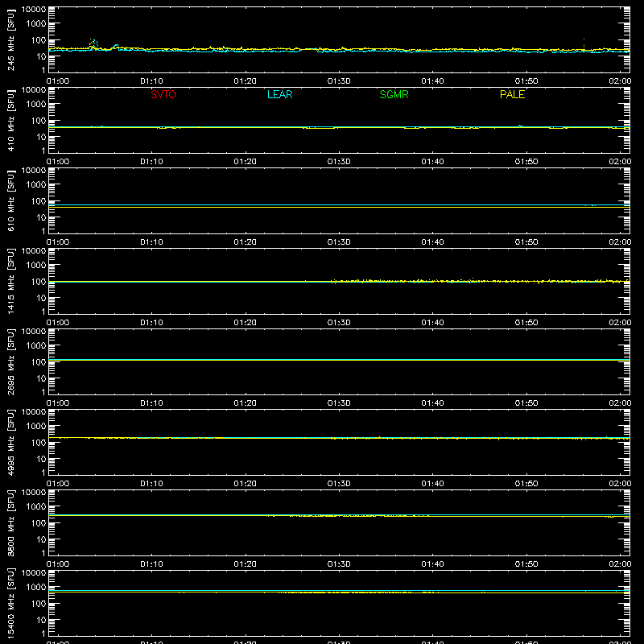Viewport: 644px width, 644px height.
Task: Click the 01:40 tick under the 1415 MHz panel
Action: point(432,323)
